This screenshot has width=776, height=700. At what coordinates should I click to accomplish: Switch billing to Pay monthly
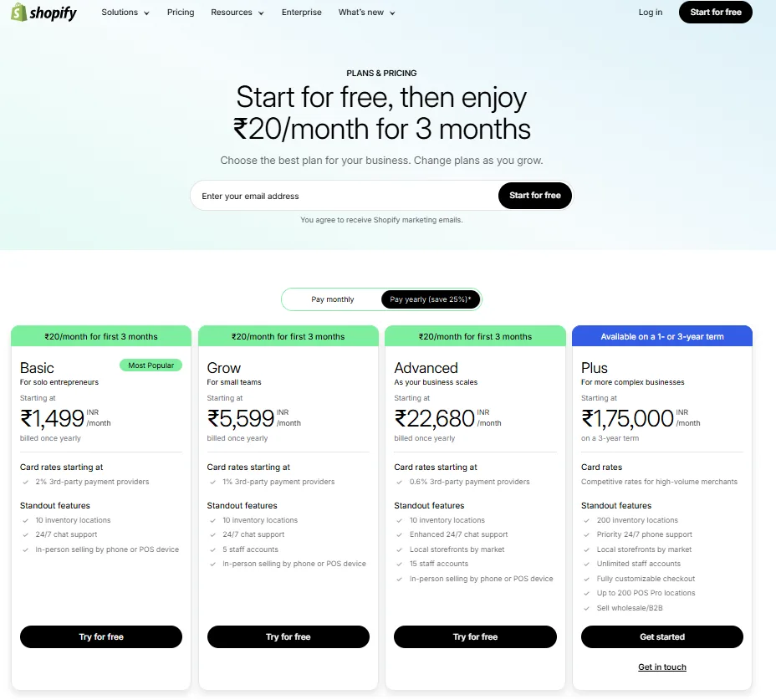coord(333,299)
